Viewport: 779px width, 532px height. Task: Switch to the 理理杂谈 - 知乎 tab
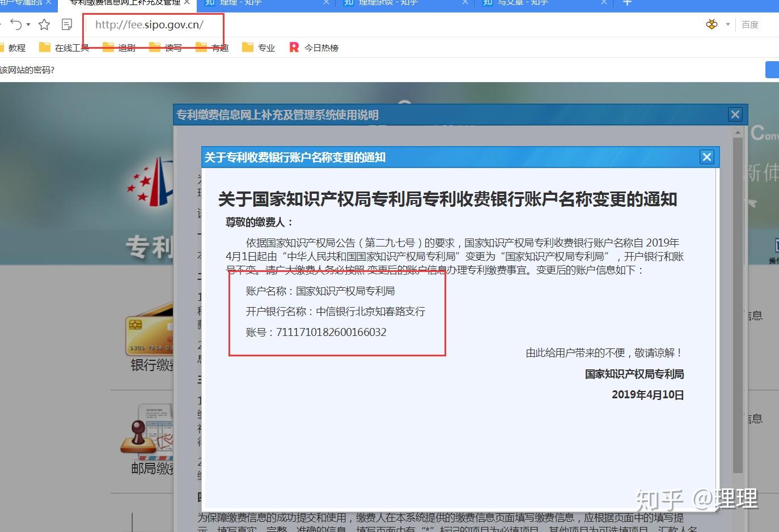pyautogui.click(x=405, y=3)
